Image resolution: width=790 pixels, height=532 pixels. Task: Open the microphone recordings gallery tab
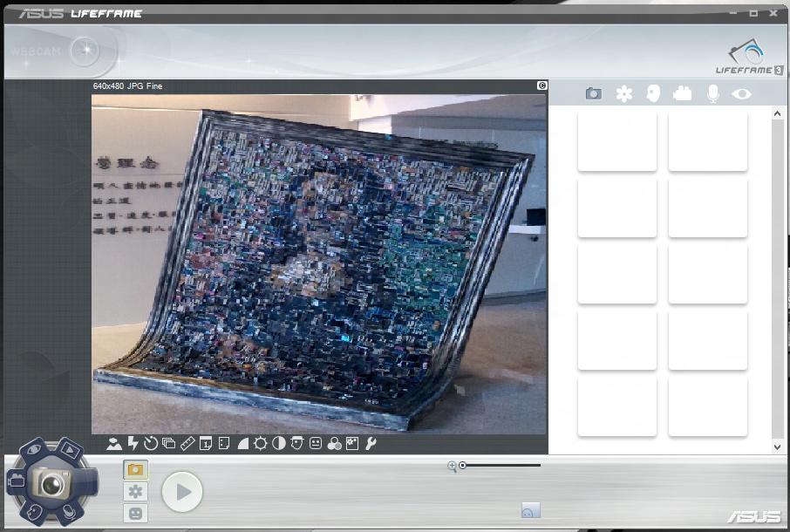point(712,93)
